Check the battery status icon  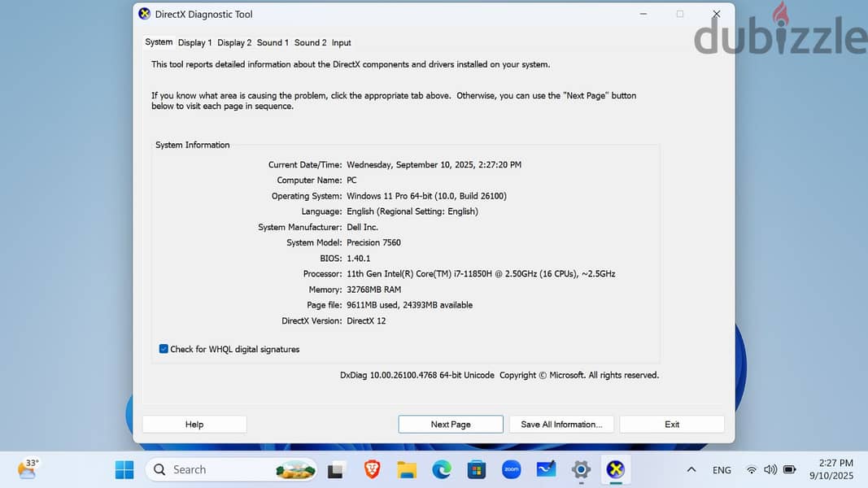pos(790,470)
